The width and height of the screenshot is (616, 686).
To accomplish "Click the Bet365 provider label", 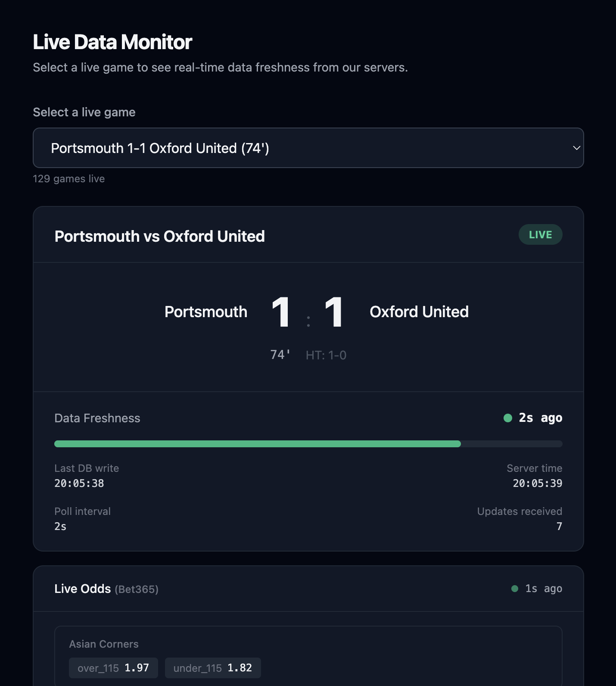I will point(137,589).
